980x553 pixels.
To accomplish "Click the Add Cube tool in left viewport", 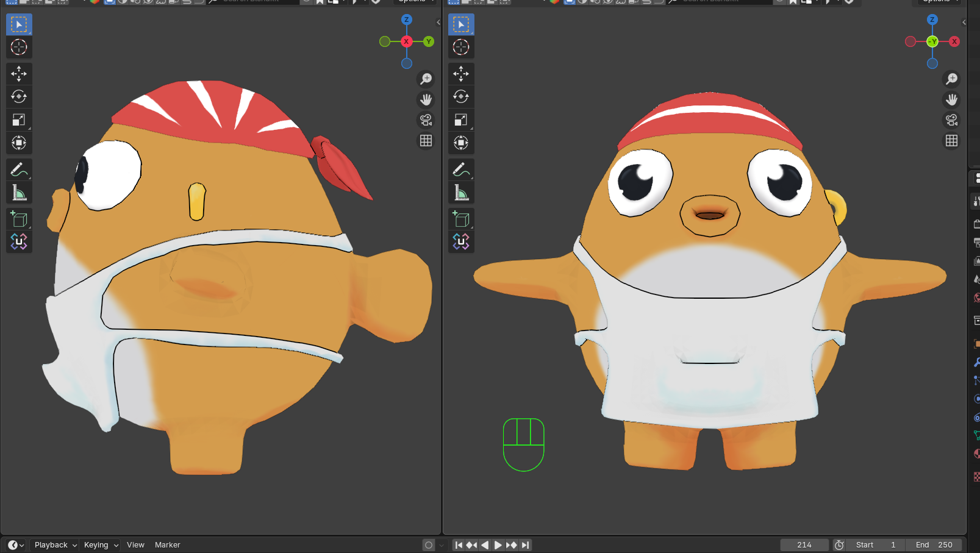I will tap(19, 219).
